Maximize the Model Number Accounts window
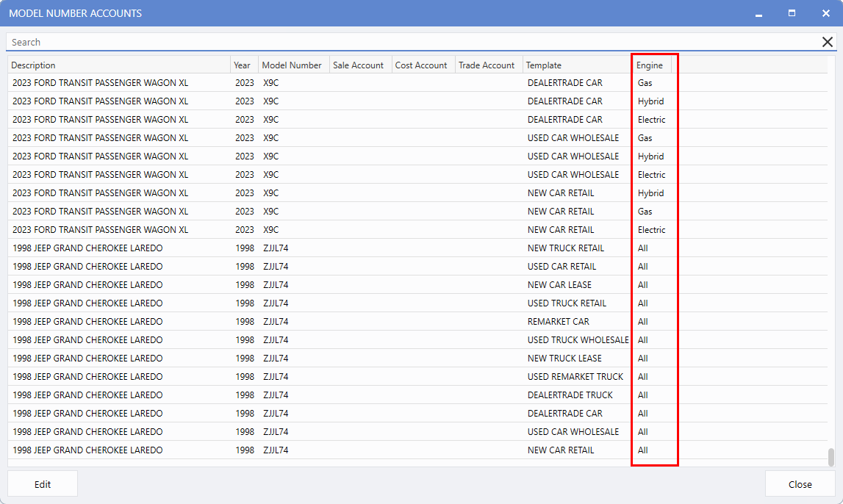The width and height of the screenshot is (843, 504). click(x=792, y=13)
